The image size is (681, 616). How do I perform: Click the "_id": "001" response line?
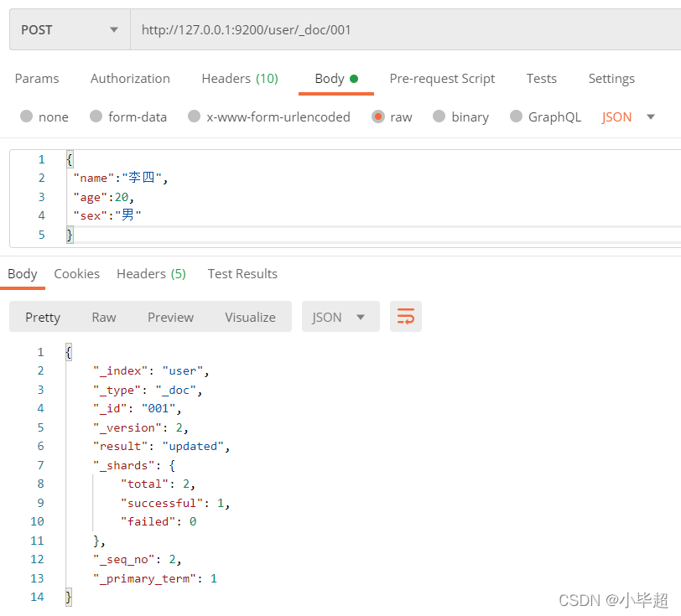(137, 408)
